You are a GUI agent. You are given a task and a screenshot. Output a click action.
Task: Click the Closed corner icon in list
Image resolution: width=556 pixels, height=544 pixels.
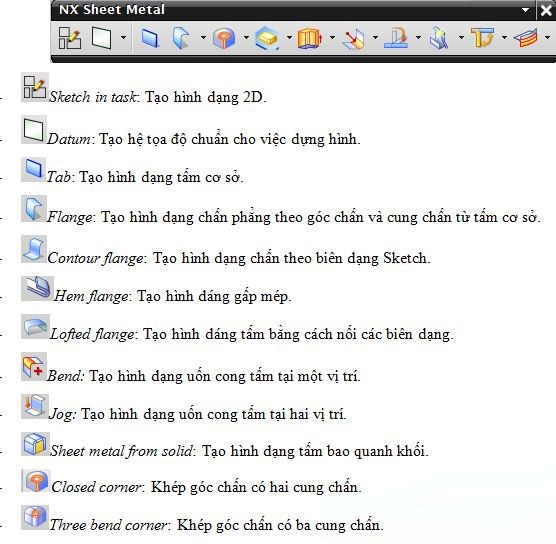35,481
